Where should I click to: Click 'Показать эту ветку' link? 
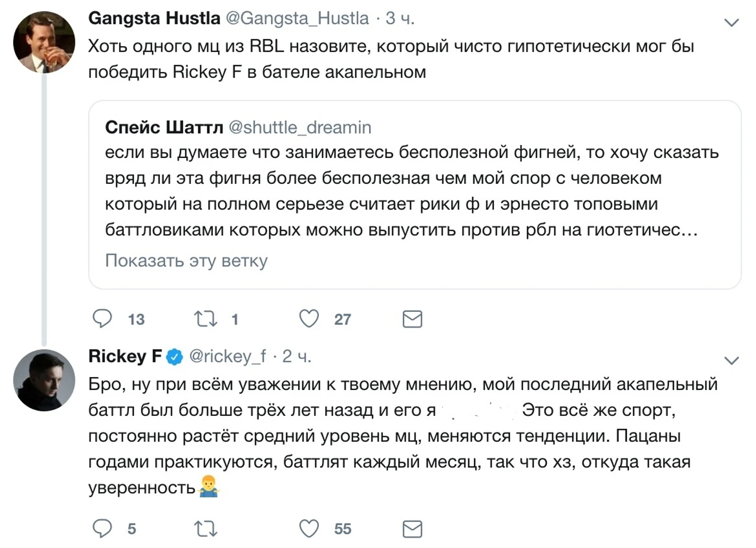click(x=186, y=260)
